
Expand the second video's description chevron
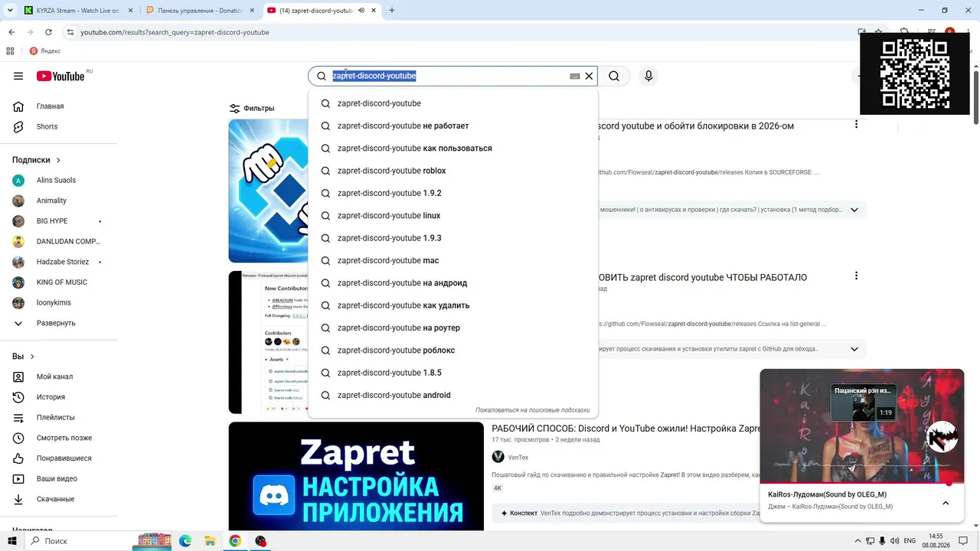pos(854,349)
